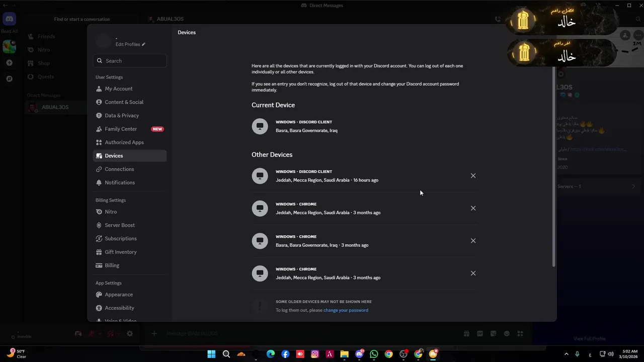
Task: Open Gift Inventory settings
Action: tap(130, 252)
